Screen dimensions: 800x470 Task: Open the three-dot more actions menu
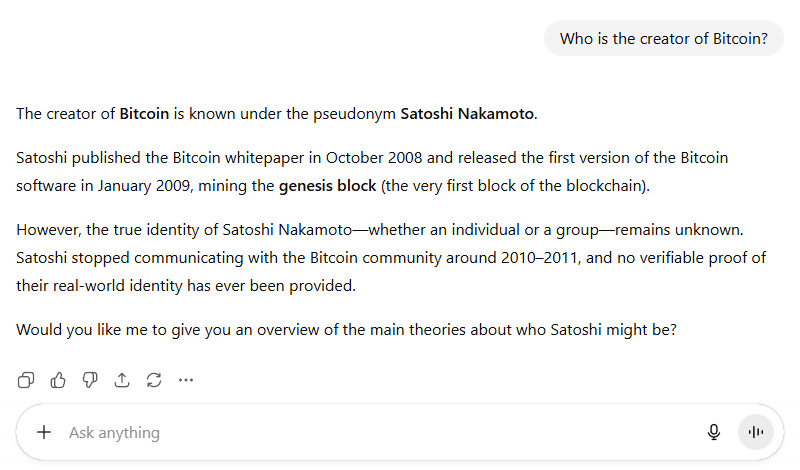[186, 380]
